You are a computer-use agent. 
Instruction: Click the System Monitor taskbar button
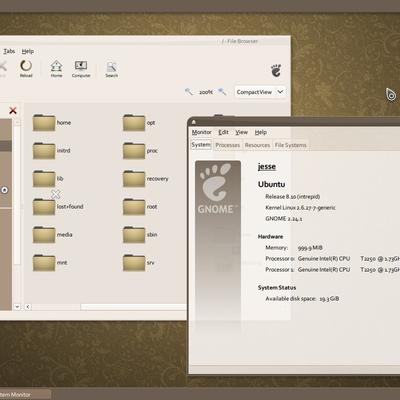click(25, 395)
